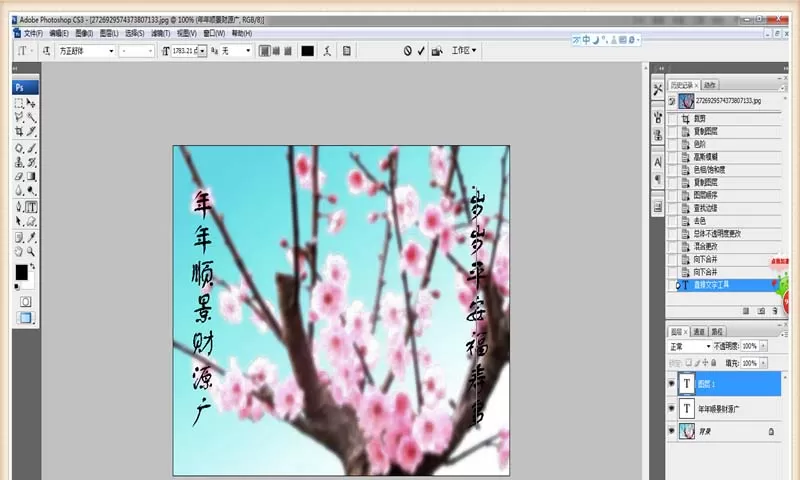Cancel text edit with circle-slash icon
The width and height of the screenshot is (800, 480).
(x=408, y=51)
